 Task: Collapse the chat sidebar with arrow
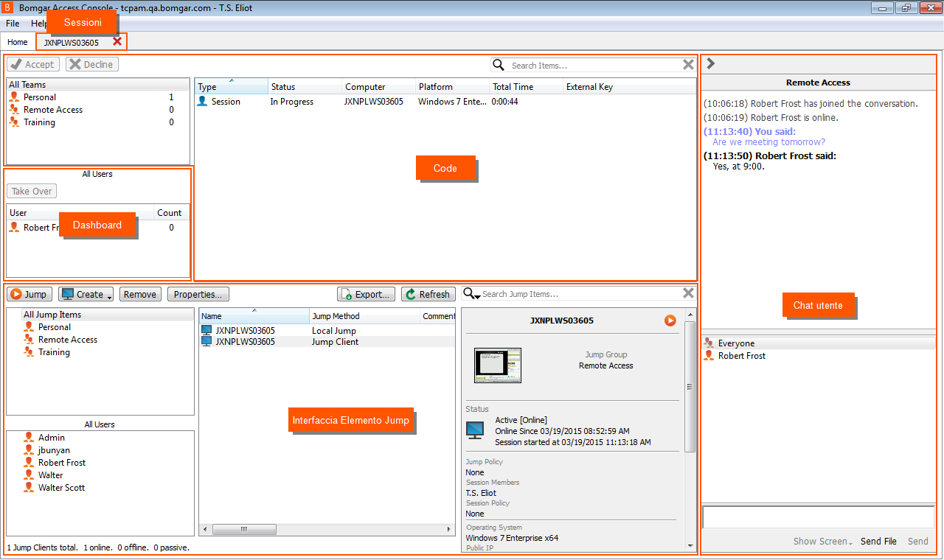[x=711, y=64]
